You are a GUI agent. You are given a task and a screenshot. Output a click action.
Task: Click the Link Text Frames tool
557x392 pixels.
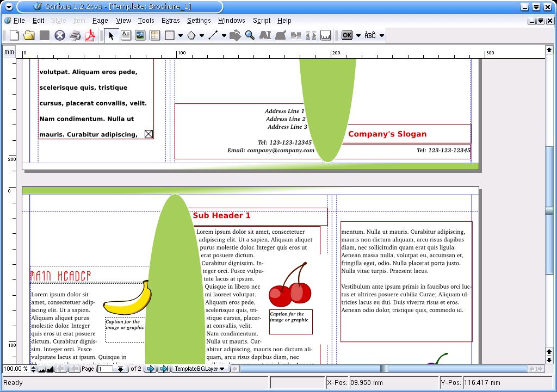(x=295, y=35)
